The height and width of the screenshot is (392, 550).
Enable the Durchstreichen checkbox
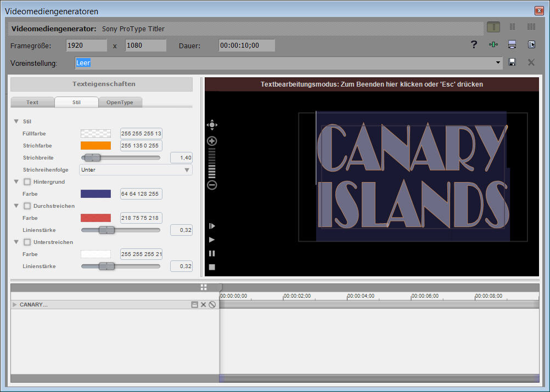pos(27,206)
